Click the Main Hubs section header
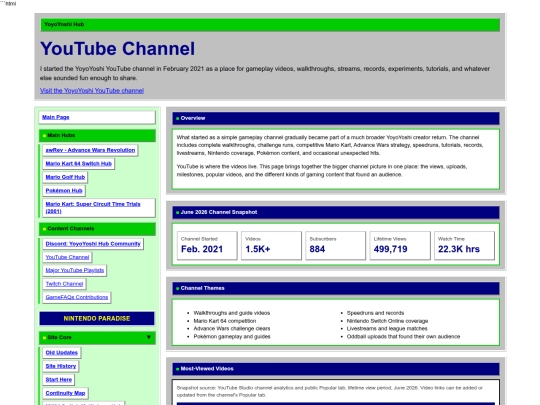 (97, 135)
